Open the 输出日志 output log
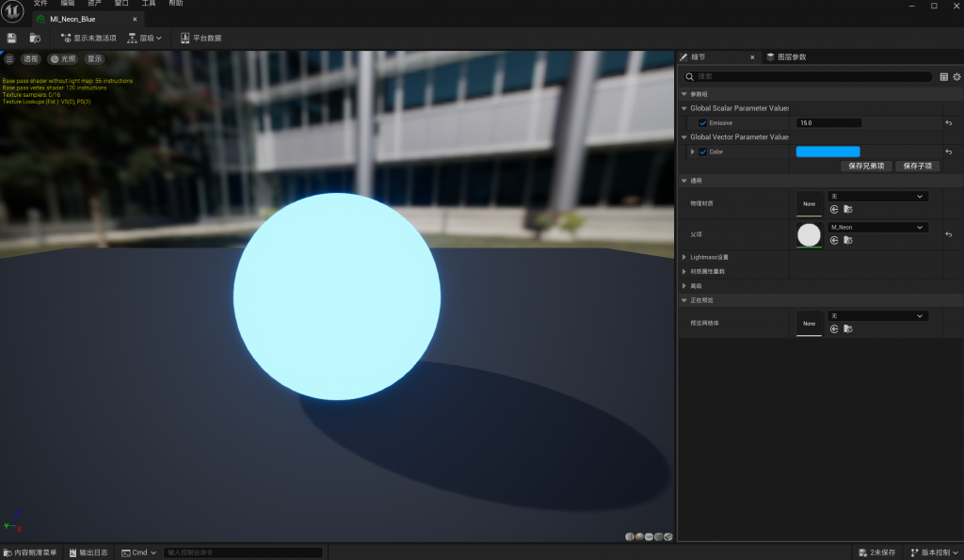The image size is (964, 560). coord(88,552)
